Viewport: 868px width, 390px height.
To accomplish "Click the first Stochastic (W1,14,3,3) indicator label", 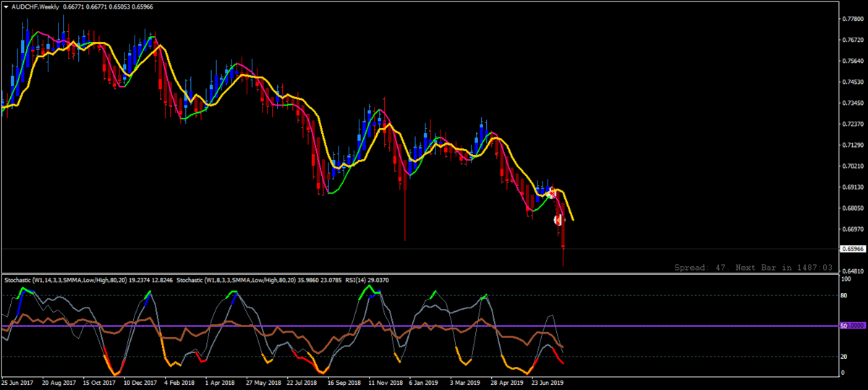I will coord(89,279).
